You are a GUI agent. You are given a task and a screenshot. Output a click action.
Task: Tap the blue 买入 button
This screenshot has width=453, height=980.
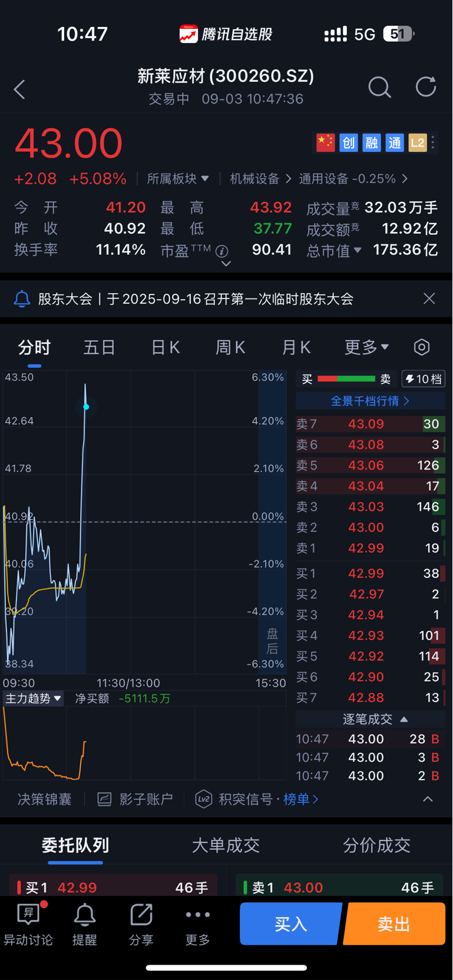point(291,923)
